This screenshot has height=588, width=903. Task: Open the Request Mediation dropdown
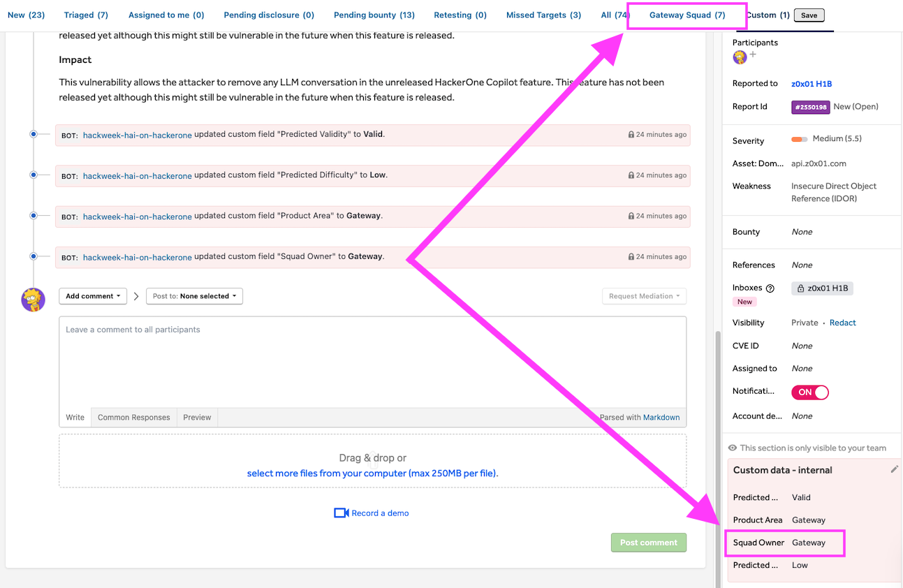644,296
